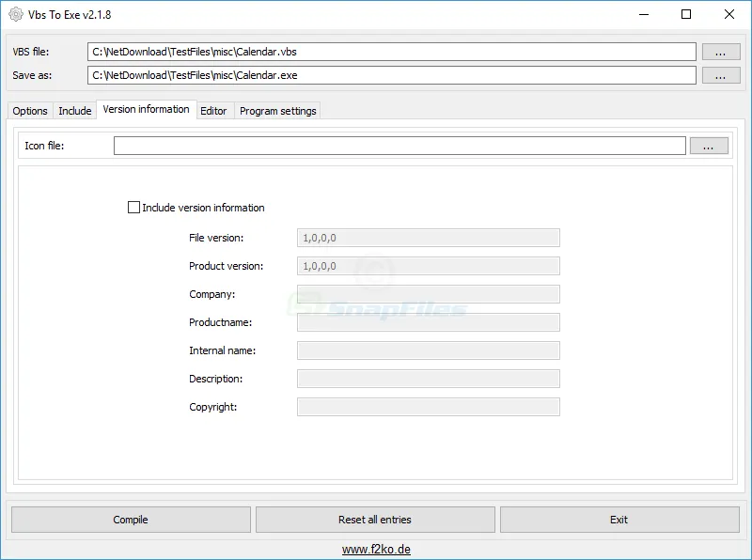This screenshot has width=752, height=560.
Task: Open the Editor tab
Action: pyautogui.click(x=213, y=111)
